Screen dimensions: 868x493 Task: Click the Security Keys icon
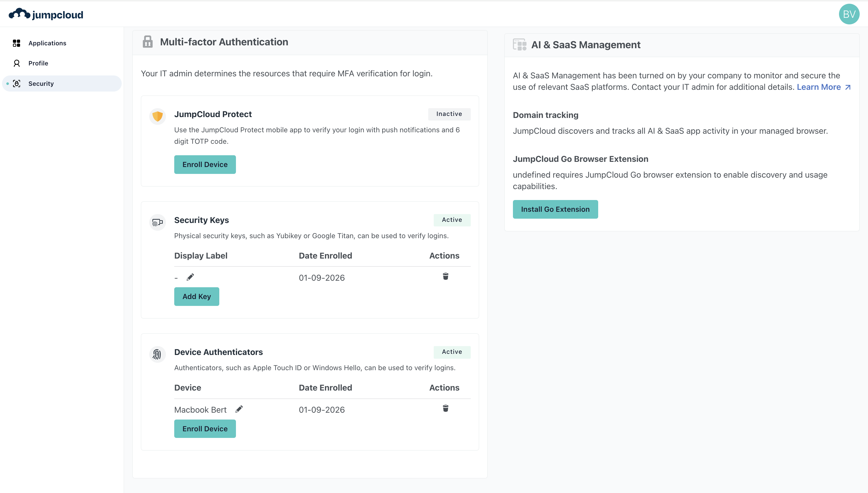158,222
